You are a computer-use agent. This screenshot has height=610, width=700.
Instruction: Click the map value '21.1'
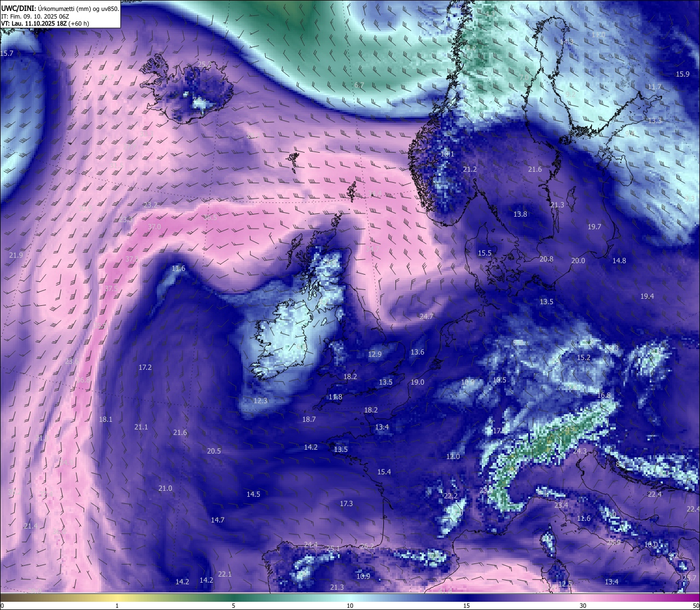(x=141, y=427)
